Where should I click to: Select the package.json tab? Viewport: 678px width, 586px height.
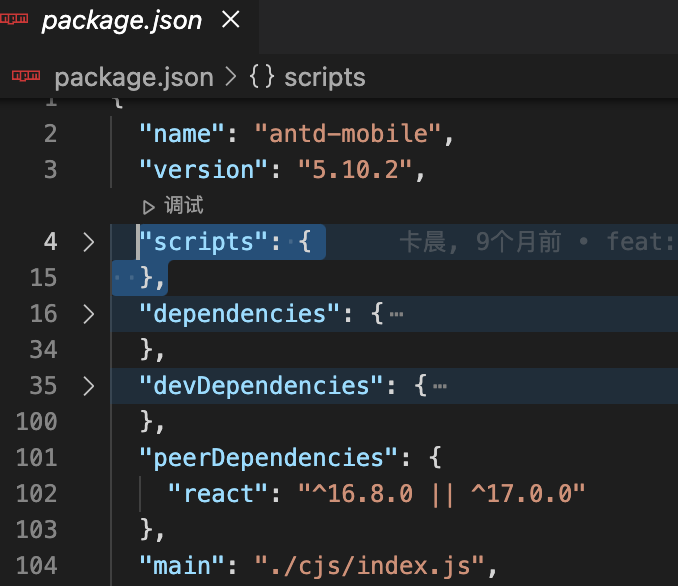(121, 20)
